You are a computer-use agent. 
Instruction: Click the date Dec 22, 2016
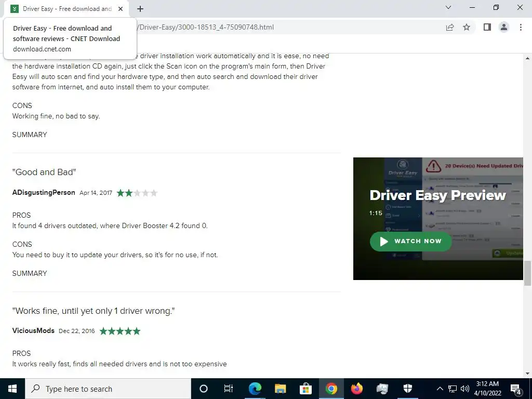pos(77,331)
